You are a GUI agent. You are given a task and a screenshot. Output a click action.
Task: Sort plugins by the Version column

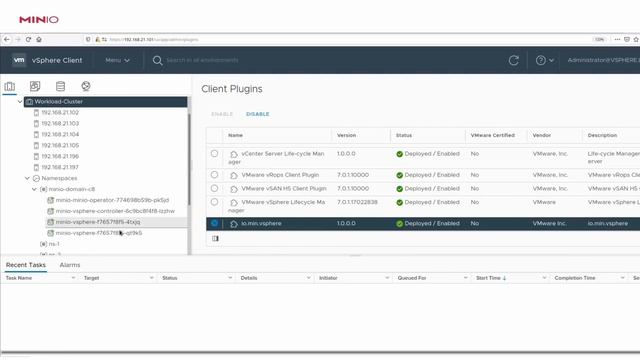[347, 135]
